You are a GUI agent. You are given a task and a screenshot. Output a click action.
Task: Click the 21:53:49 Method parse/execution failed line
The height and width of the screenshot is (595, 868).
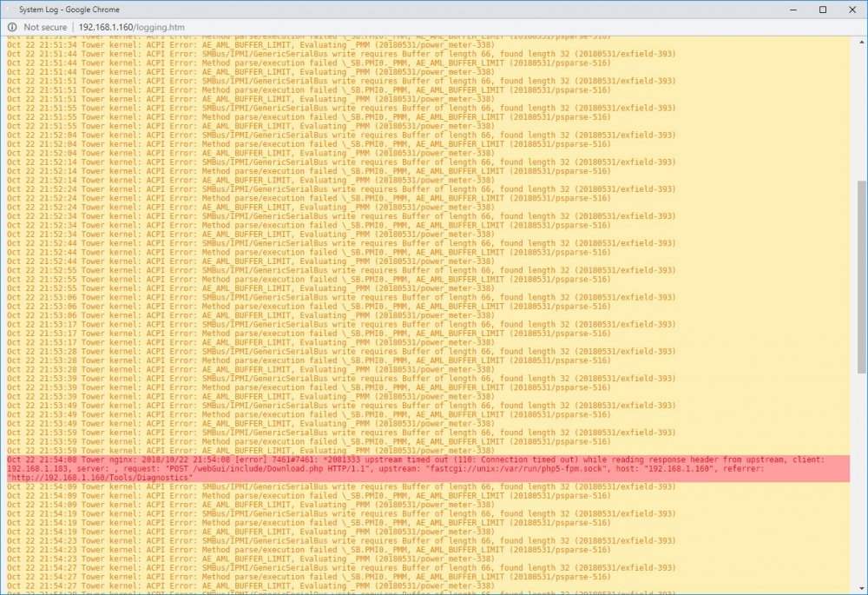click(x=308, y=415)
